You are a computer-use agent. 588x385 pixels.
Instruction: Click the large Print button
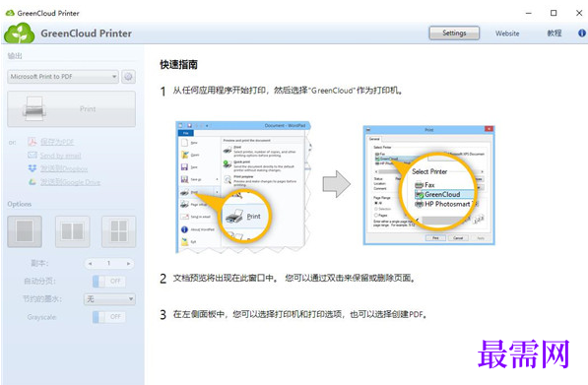pos(71,108)
